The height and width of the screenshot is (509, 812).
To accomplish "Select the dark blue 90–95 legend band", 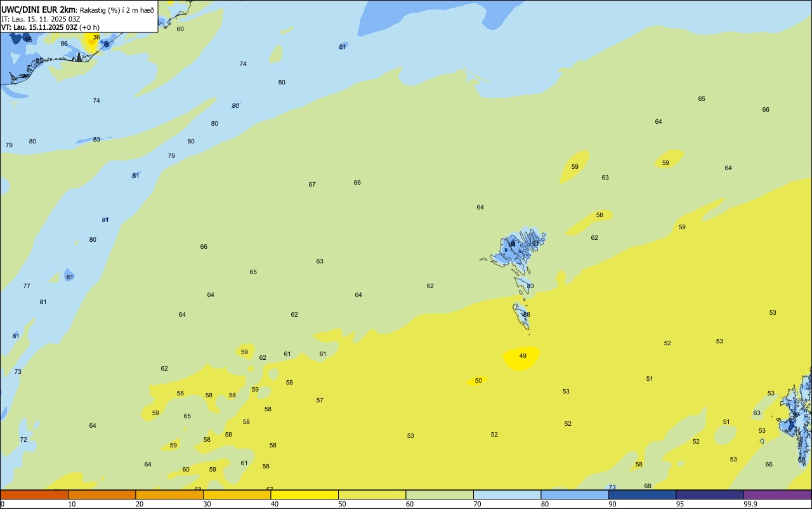I will 642,494.
